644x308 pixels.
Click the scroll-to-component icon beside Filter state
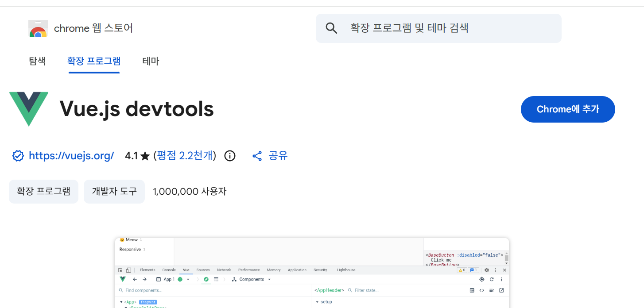click(472, 290)
